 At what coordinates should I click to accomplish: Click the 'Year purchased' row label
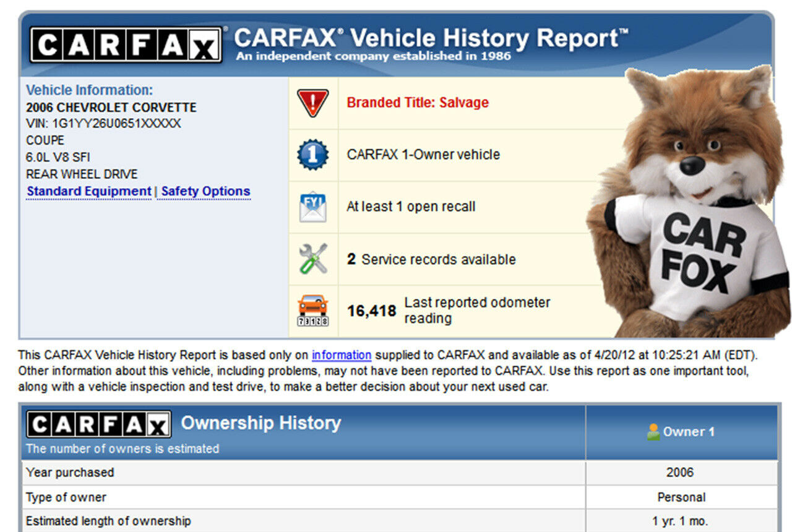click(x=70, y=472)
